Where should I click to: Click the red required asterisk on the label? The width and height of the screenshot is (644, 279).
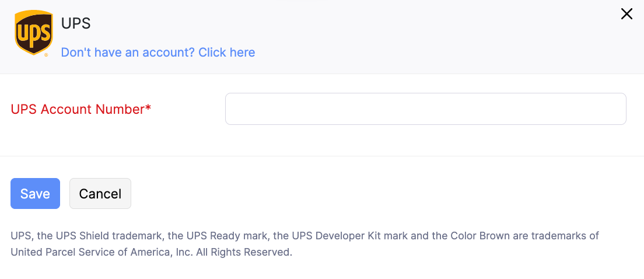pyautogui.click(x=148, y=109)
